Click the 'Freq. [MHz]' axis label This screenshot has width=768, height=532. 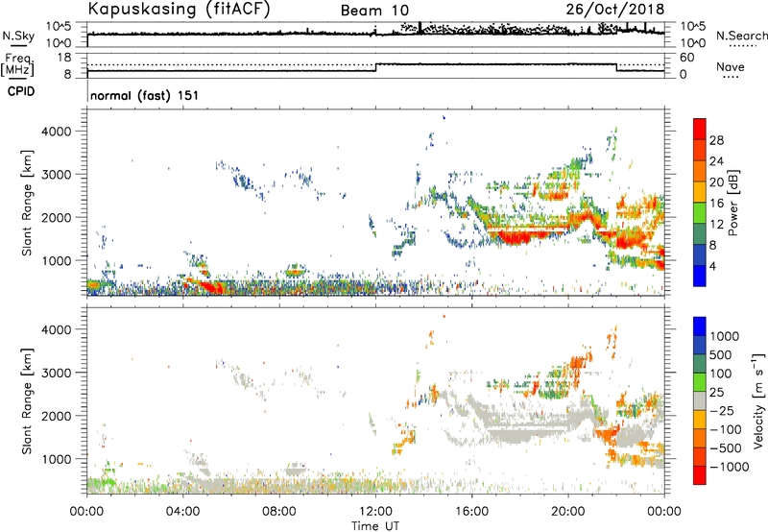18,64
